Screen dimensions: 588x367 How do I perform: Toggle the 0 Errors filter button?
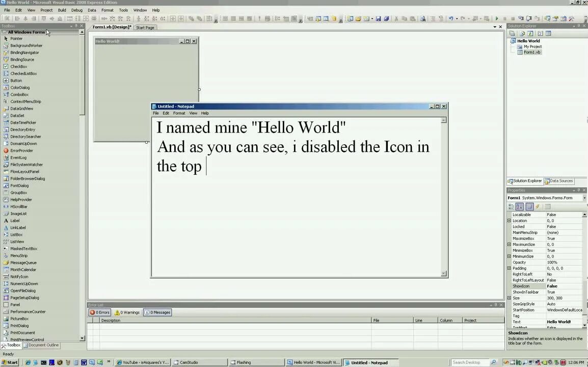100,312
